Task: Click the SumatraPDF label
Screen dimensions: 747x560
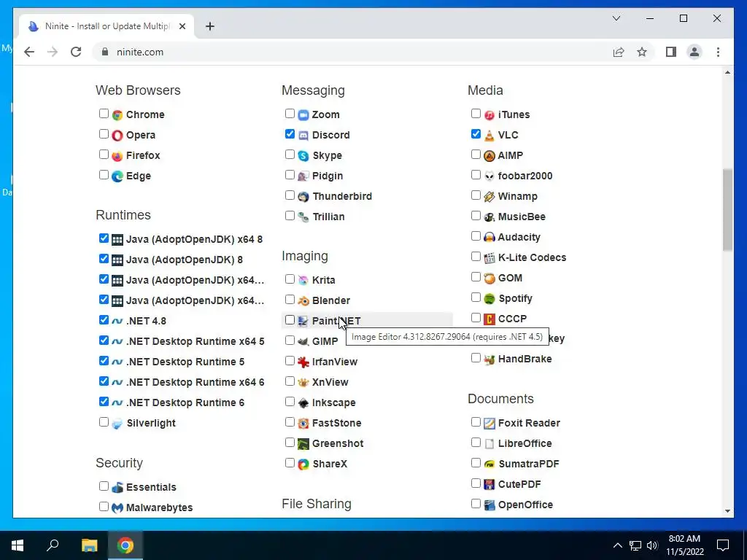Action: (529, 464)
